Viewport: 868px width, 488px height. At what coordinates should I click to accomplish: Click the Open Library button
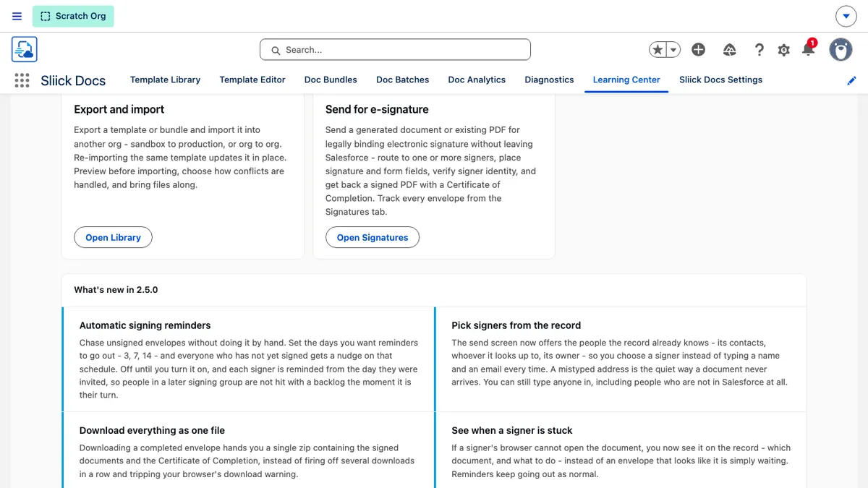pyautogui.click(x=113, y=237)
